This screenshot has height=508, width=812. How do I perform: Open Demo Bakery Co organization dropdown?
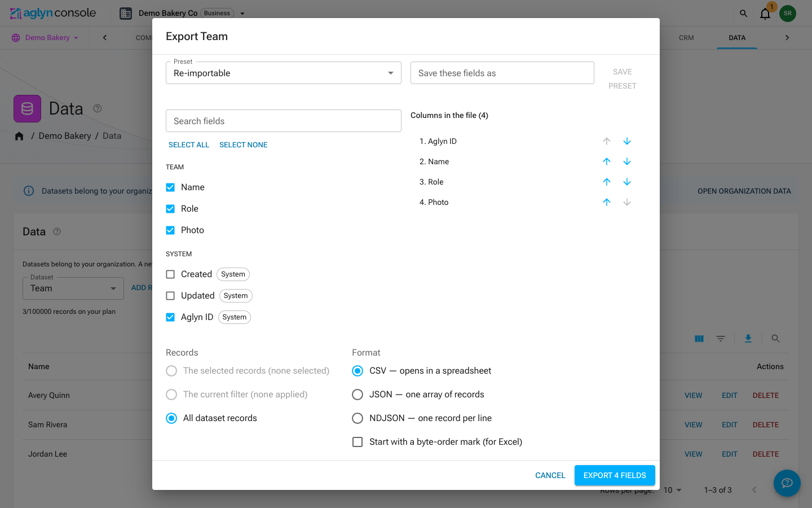pyautogui.click(x=242, y=14)
